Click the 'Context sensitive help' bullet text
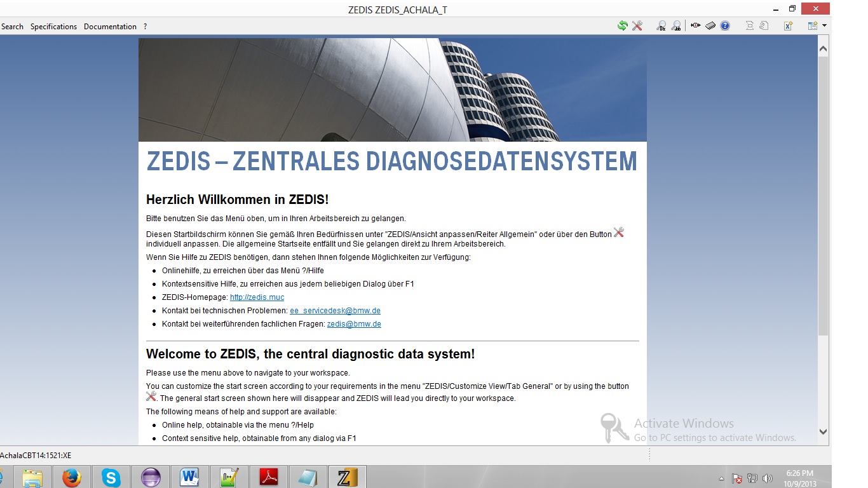Image resolution: width=868 pixels, height=488 pixels. click(259, 438)
